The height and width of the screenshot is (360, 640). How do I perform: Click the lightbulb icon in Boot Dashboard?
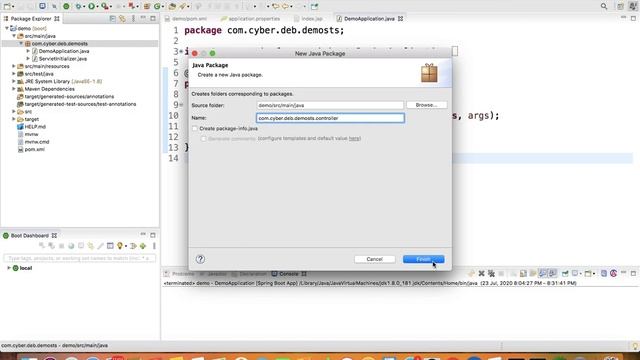pos(120,246)
